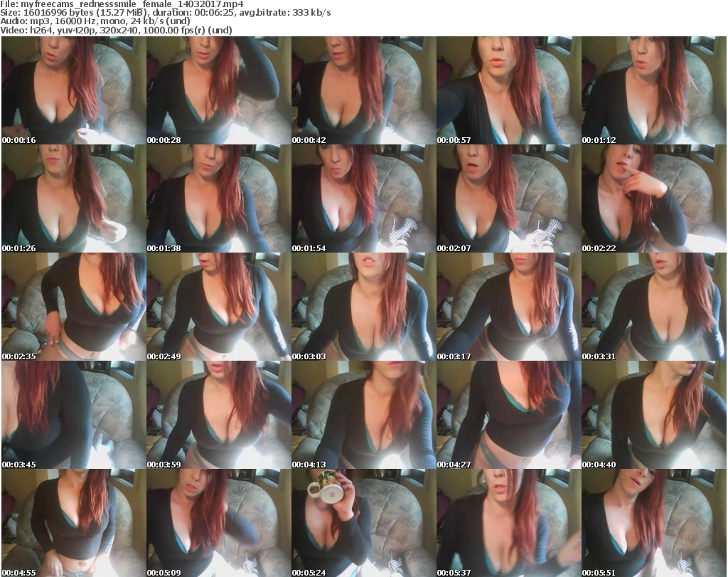Select the frame stamped 00:05:09
This screenshot has width=728, height=577.
219,523
